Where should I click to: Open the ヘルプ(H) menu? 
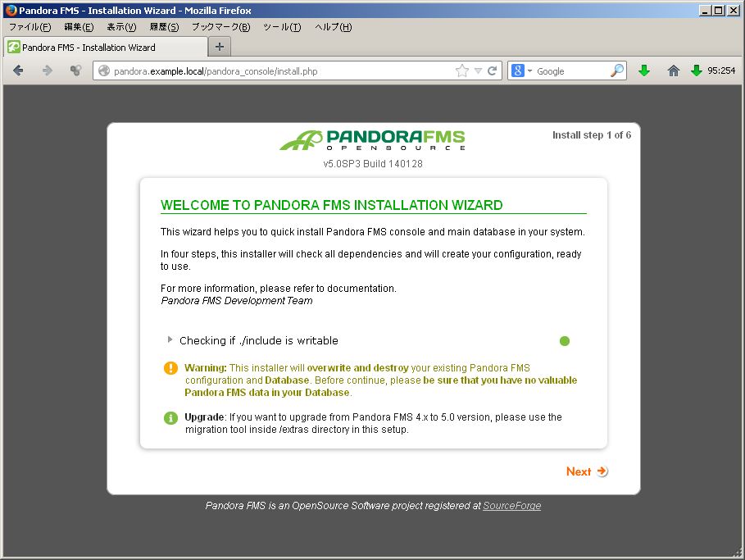[333, 27]
